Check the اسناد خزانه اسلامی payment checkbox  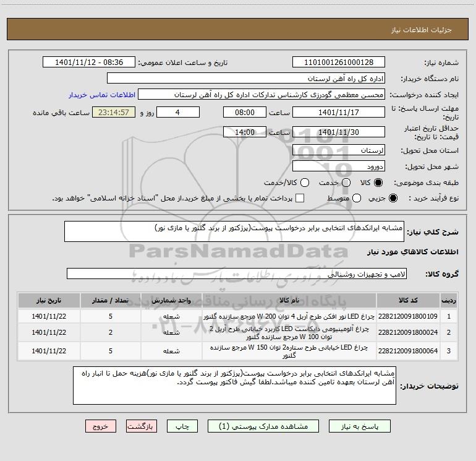[x=300, y=198]
